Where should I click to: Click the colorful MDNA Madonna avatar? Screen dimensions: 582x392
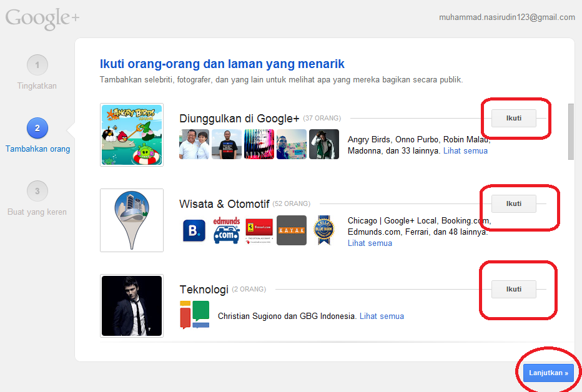point(259,144)
